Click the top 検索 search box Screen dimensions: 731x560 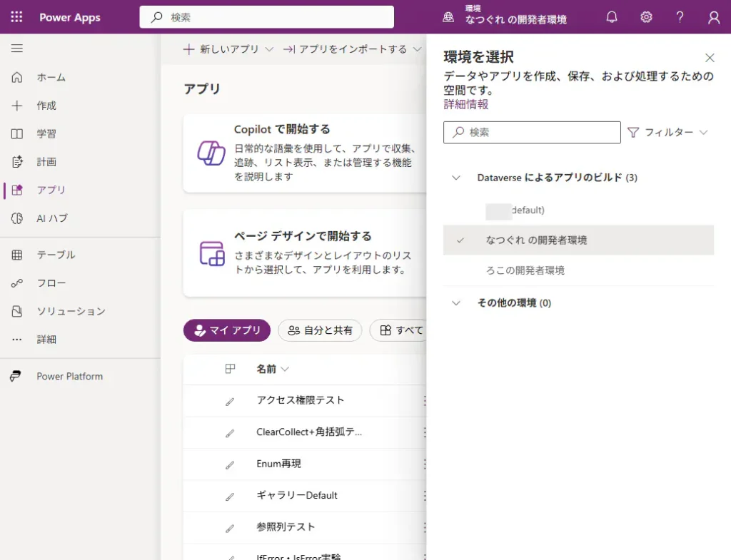point(267,17)
